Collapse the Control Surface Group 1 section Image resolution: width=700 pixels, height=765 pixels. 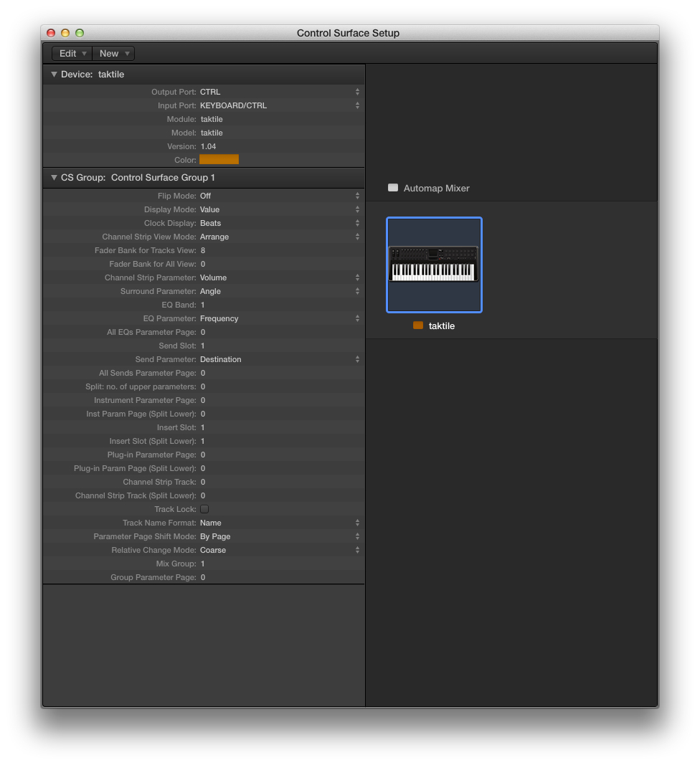[x=54, y=177]
